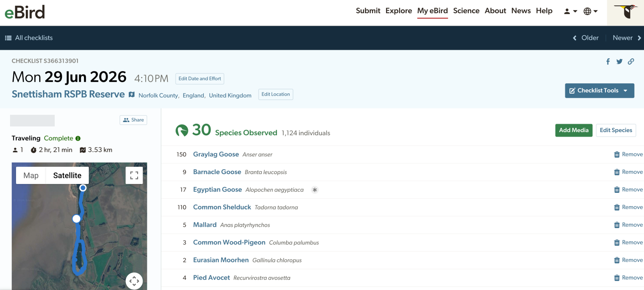644x290 pixels.
Task: Remove Common Wood-Pigeon from checklist
Action: pyautogui.click(x=628, y=243)
